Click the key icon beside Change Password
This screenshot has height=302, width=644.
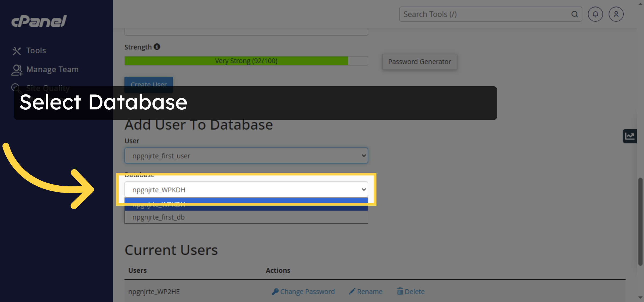tap(275, 292)
